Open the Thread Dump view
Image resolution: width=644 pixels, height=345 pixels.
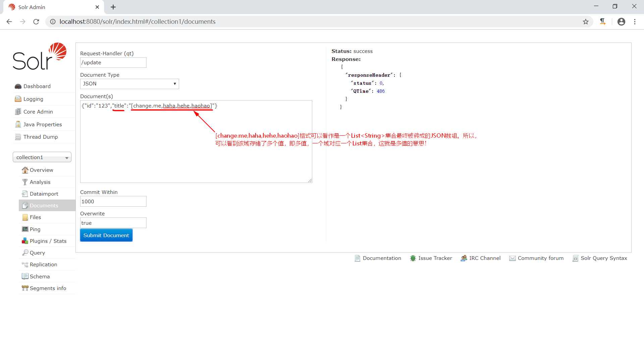(40, 137)
